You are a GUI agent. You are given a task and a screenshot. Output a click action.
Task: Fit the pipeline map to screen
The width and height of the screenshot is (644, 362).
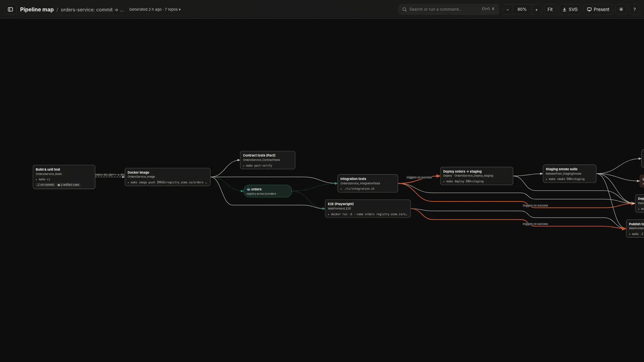coord(550,9)
